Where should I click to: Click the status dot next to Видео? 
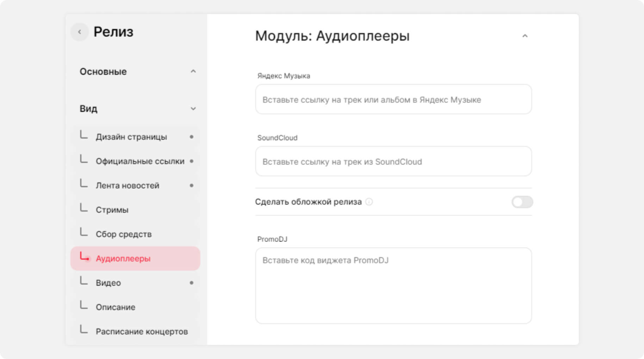point(192,283)
